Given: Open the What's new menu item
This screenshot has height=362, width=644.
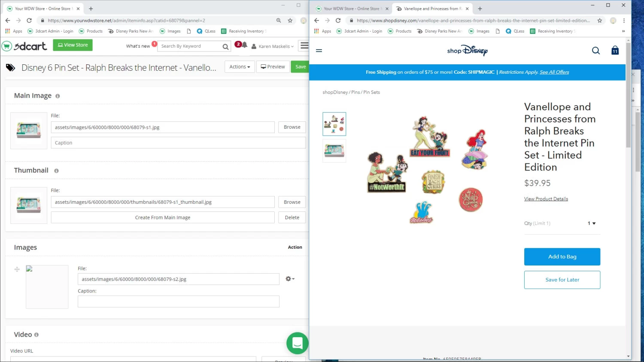Looking at the screenshot, I should [138, 46].
